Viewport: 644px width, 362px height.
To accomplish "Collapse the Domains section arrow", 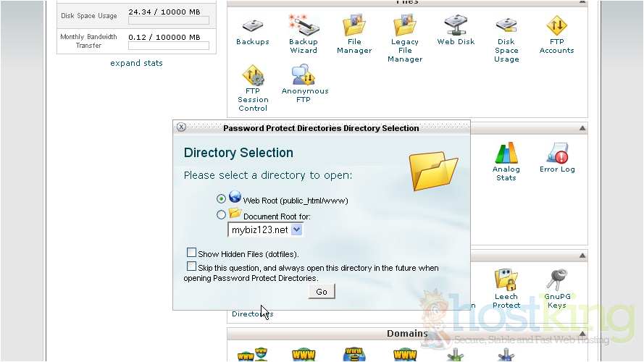I will pos(582,334).
